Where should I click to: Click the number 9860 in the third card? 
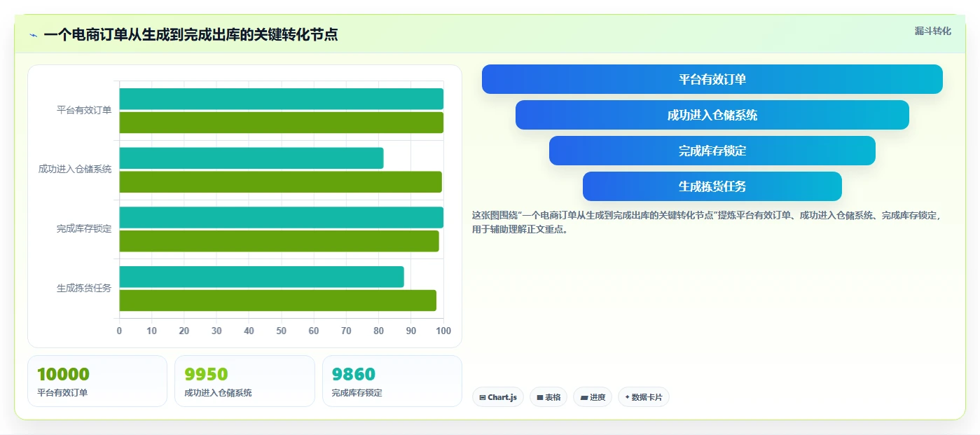point(354,374)
